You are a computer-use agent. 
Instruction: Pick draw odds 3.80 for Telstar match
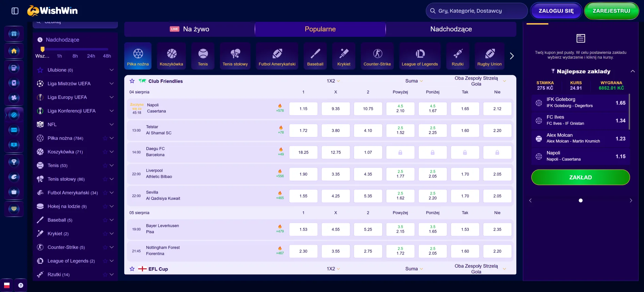click(x=336, y=130)
